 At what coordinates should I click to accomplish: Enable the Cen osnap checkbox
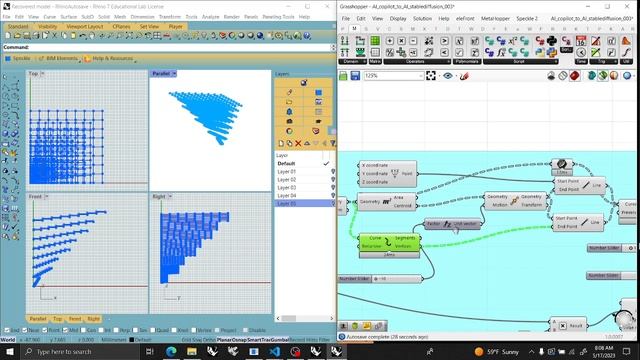[83, 330]
